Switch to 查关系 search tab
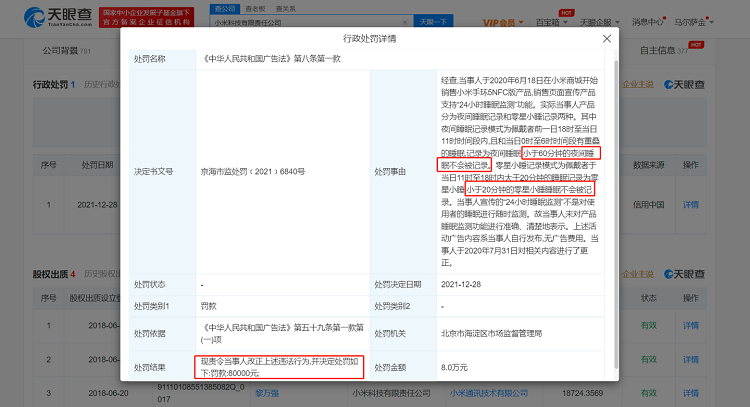Image resolution: width=750 pixels, height=407 pixels. click(286, 9)
